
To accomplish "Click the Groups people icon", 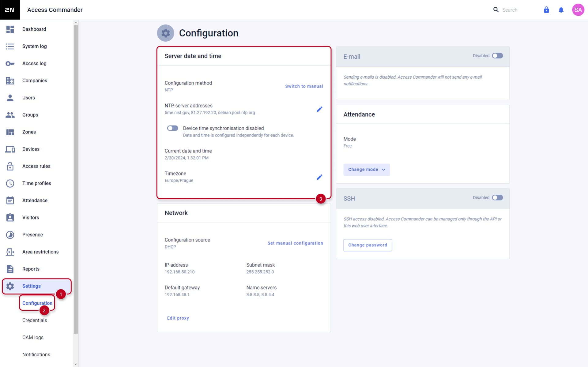I will coord(10,115).
